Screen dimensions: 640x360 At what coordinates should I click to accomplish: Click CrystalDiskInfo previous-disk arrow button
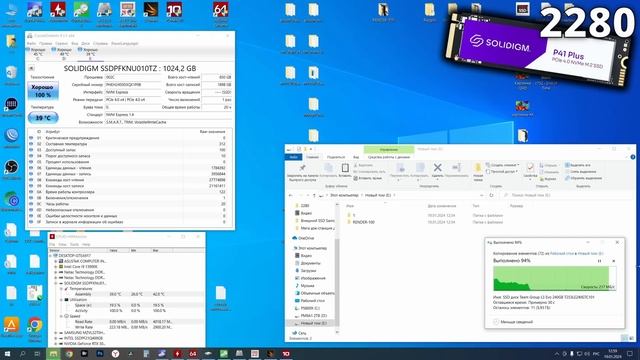pos(31,68)
